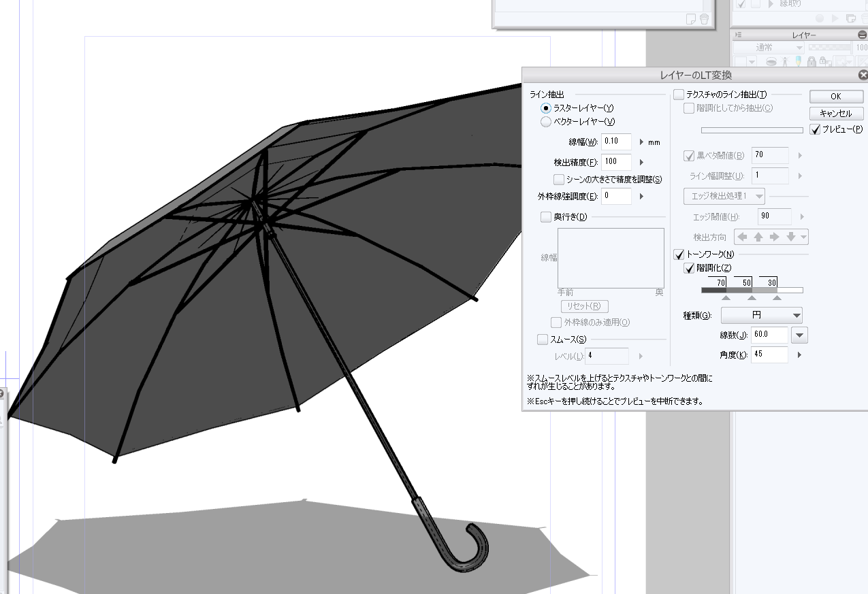Image resolution: width=868 pixels, height=594 pixels.
Task: Expand the 外枠線強調度 slider arrow
Action: (641, 196)
